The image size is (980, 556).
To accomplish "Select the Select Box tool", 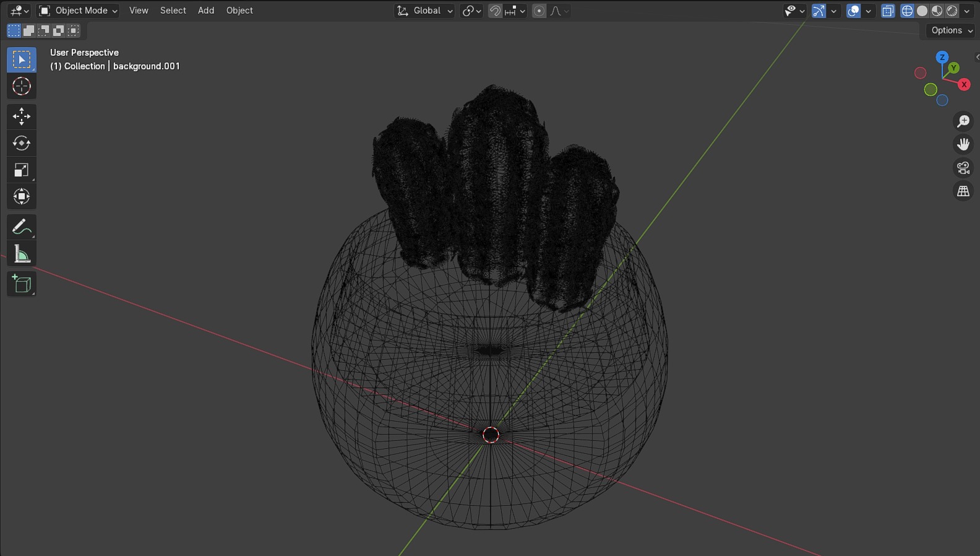I will point(22,60).
